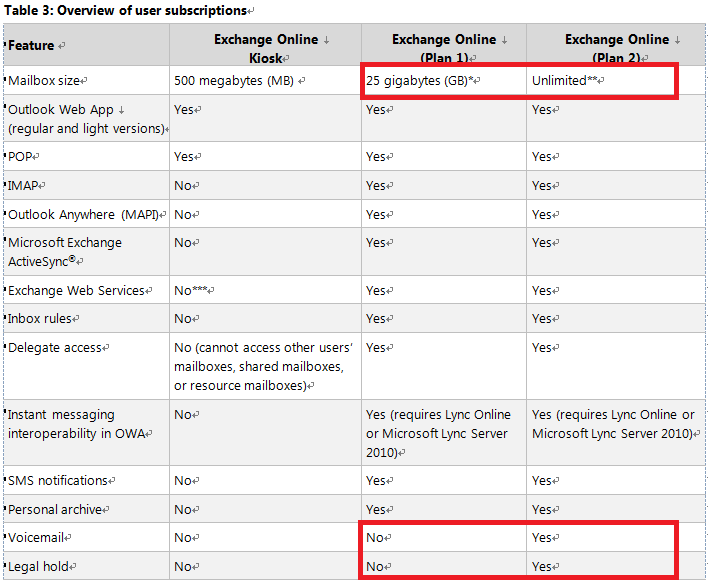The width and height of the screenshot is (708, 583).
Task: Click the Kiosk 'No' in the Inbox rules row
Action: (183, 319)
